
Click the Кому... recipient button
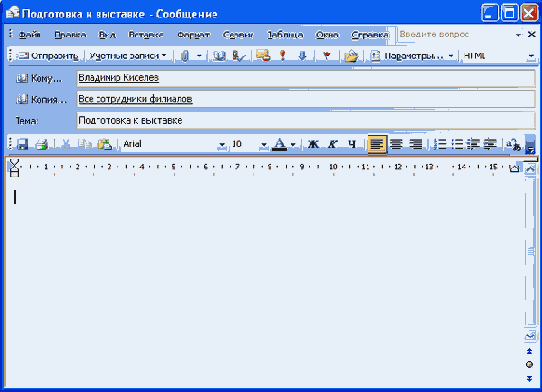(x=39, y=78)
